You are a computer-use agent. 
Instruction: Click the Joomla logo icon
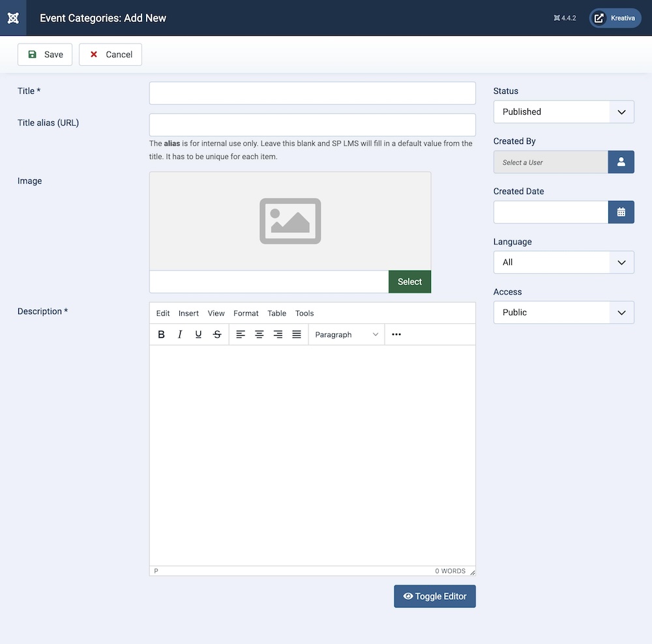pyautogui.click(x=13, y=18)
